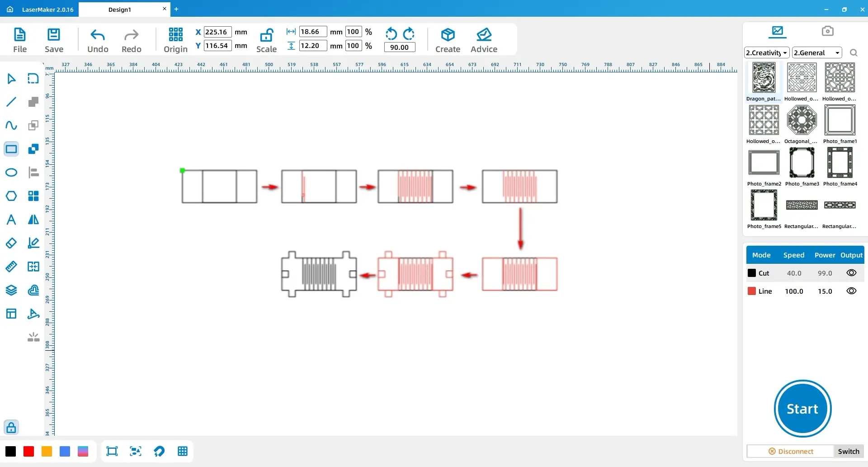Screen dimensions: 868x467
Task: Select the Polygon hexagon tool
Action: [x=11, y=196]
